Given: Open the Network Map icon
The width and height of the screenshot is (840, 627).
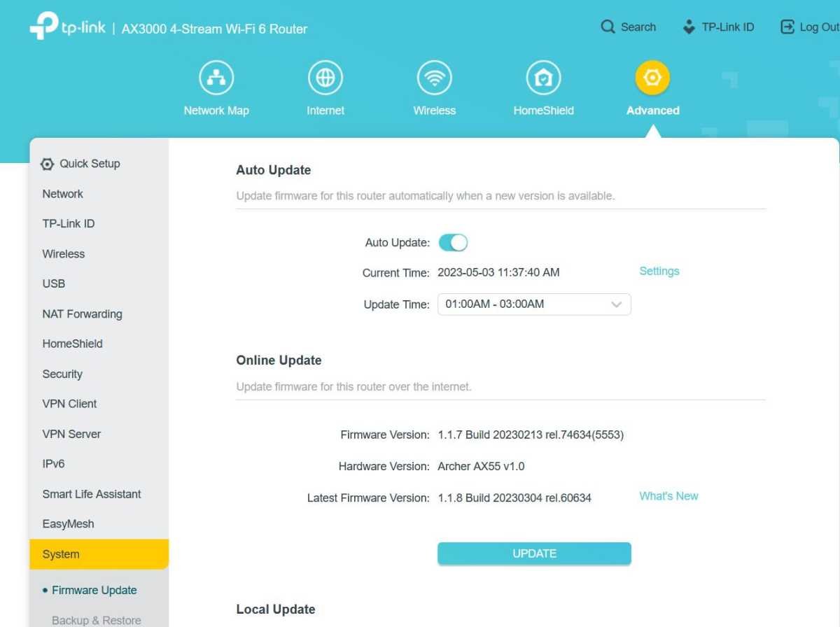Looking at the screenshot, I should (216, 78).
